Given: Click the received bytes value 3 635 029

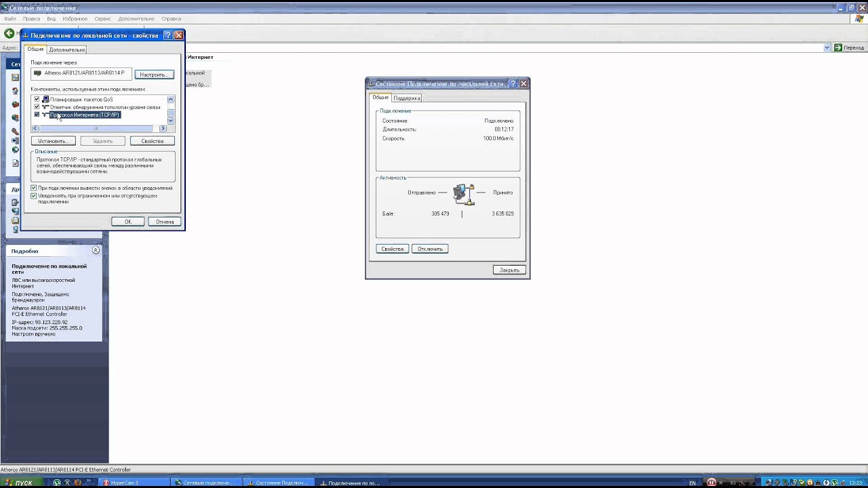Looking at the screenshot, I should click(502, 213).
